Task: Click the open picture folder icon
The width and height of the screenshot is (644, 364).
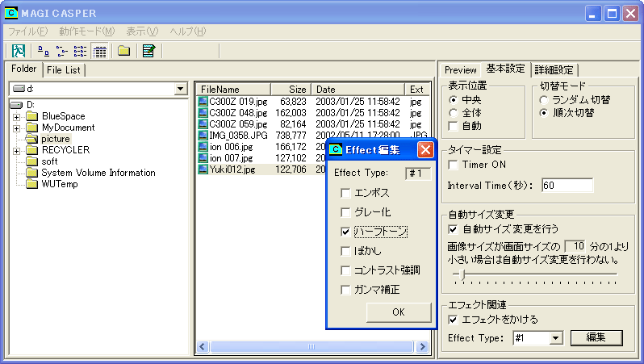Action: [x=31, y=139]
